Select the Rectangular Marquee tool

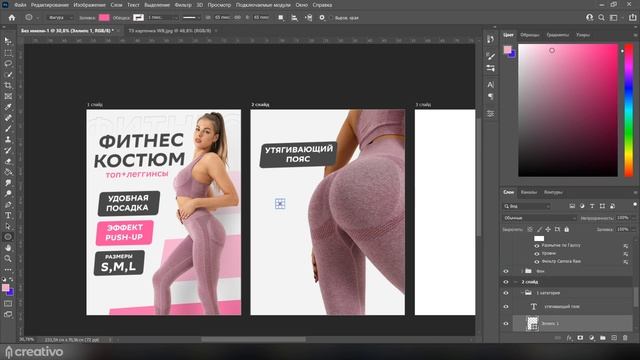pos(8,53)
